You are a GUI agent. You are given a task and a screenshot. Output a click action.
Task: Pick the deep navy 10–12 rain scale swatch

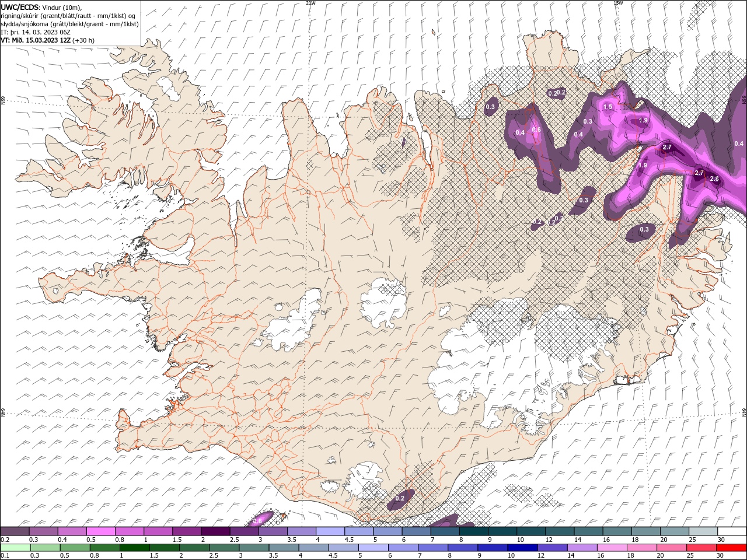[521, 548]
